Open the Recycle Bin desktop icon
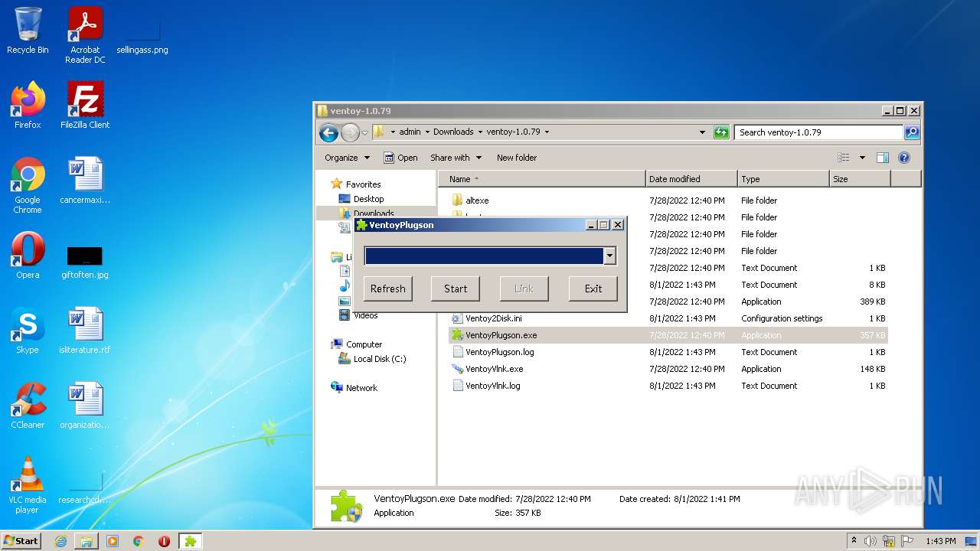The image size is (980, 551). 28,31
